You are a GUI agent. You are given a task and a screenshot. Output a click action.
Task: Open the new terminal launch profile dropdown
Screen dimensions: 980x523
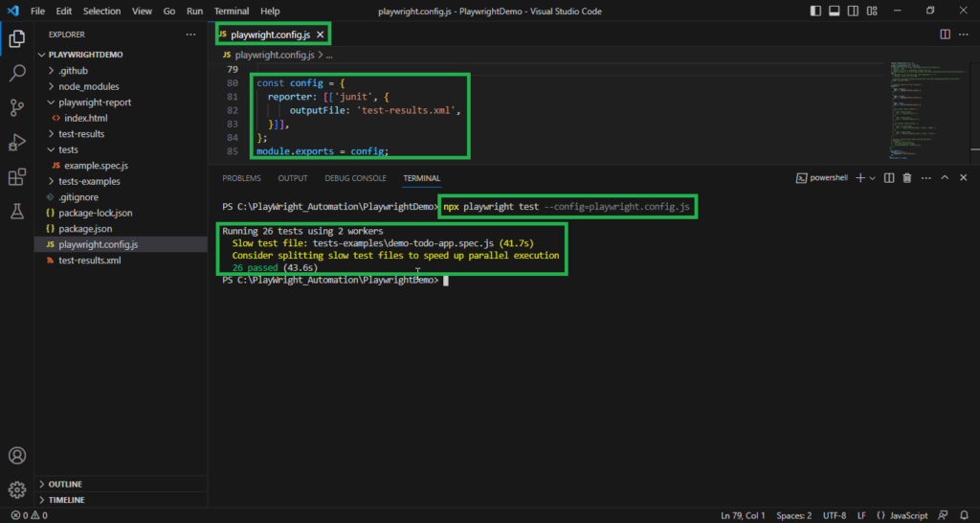(872, 178)
